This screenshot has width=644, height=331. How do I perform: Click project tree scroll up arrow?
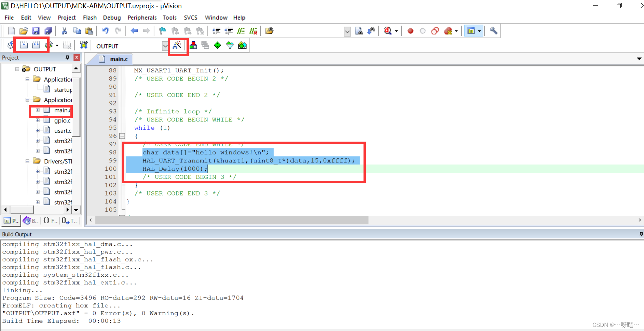click(76, 69)
